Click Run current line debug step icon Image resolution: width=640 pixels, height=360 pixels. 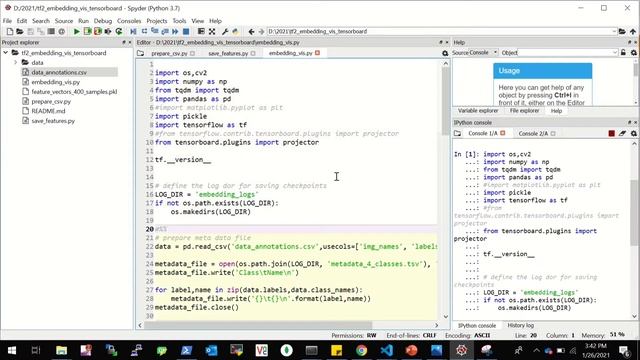click(x=144, y=31)
